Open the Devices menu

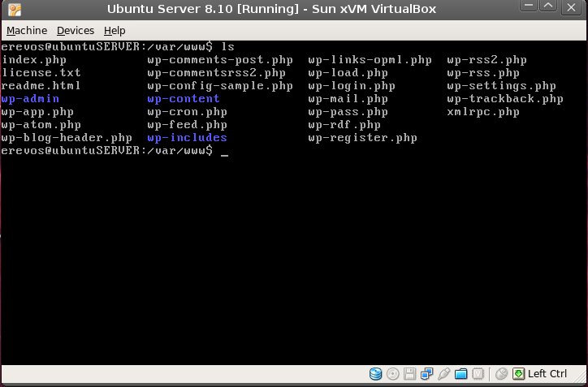pyautogui.click(x=75, y=30)
